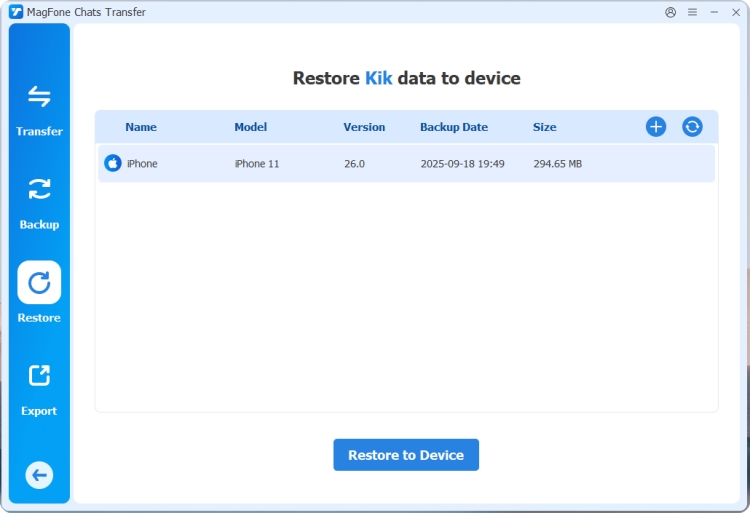Click the MagFone app logo
This screenshot has width=750, height=513.
coord(16,12)
